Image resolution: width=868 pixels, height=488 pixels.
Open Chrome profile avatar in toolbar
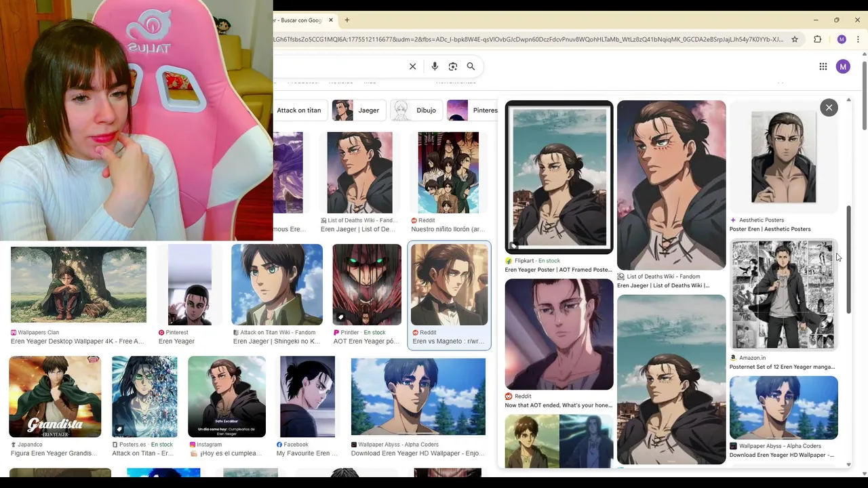click(x=842, y=39)
